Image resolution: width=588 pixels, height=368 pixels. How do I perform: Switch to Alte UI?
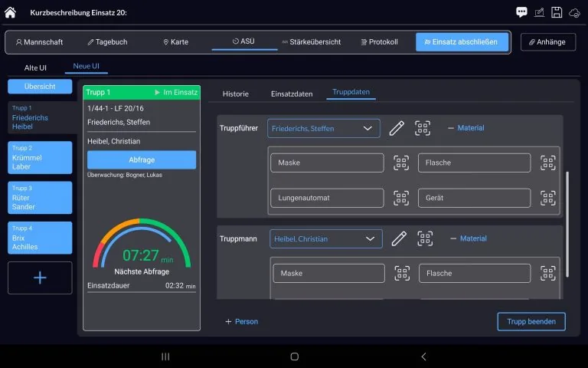point(35,68)
